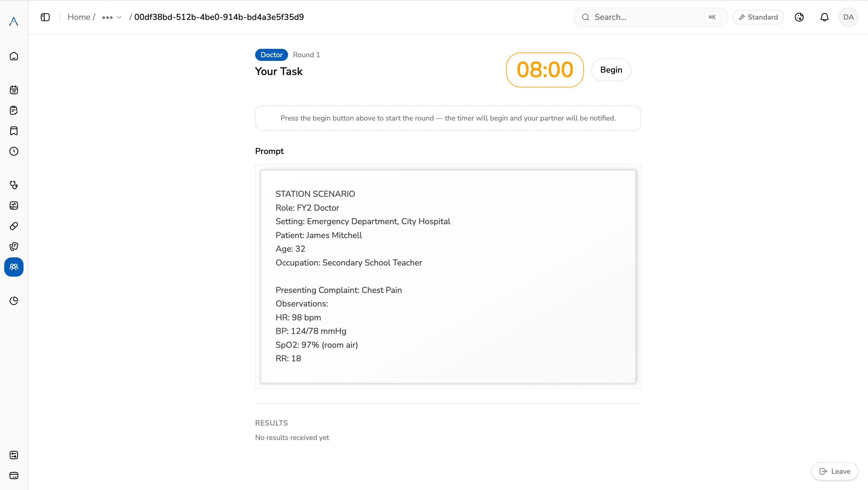Click the 08:00 timer display
The image size is (868, 490).
pyautogui.click(x=545, y=70)
